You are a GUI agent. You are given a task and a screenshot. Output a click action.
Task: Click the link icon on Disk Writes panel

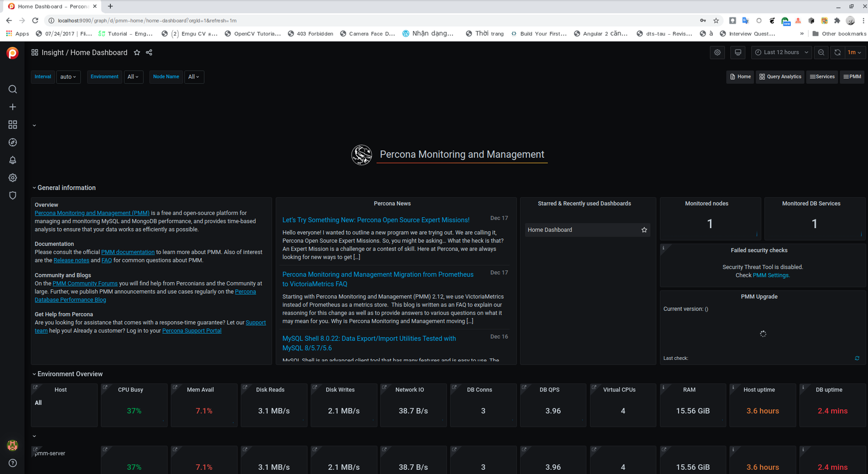pyautogui.click(x=315, y=387)
